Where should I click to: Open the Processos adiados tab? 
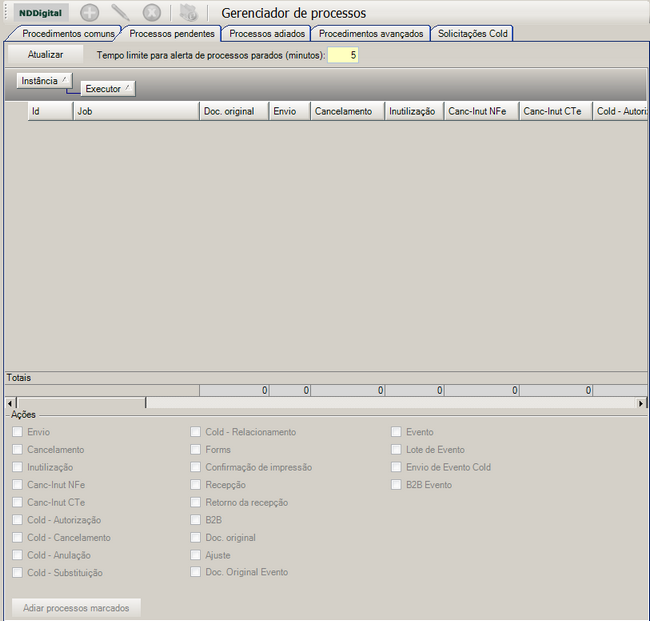tap(267, 34)
